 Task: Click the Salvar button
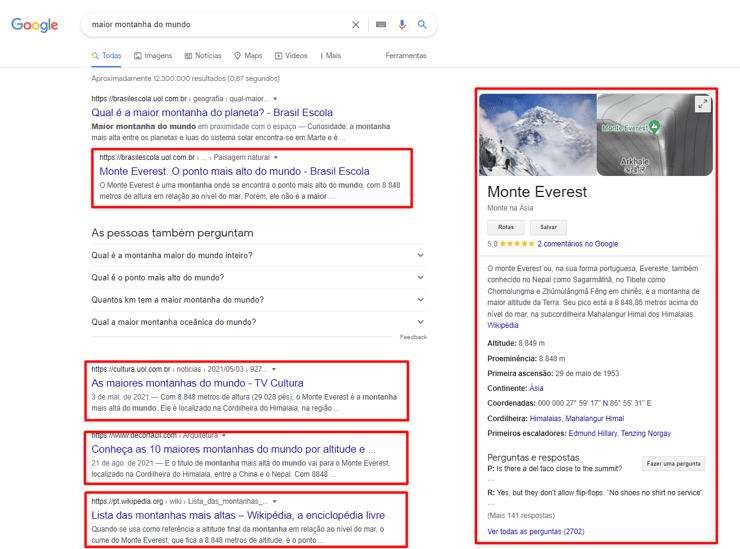pos(548,228)
